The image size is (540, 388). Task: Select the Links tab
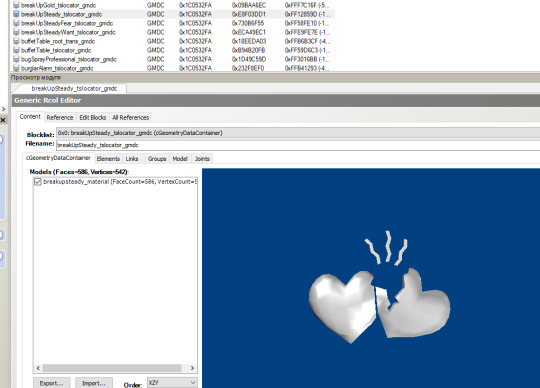point(132,159)
